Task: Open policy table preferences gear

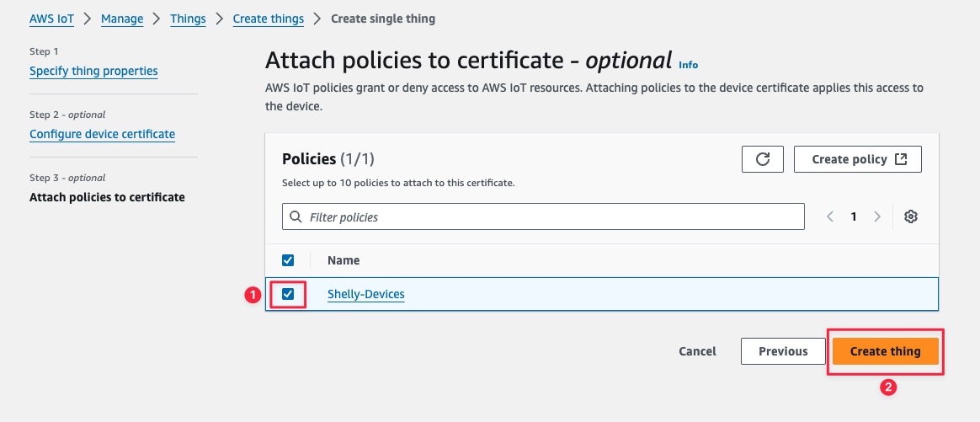Action: coord(910,216)
